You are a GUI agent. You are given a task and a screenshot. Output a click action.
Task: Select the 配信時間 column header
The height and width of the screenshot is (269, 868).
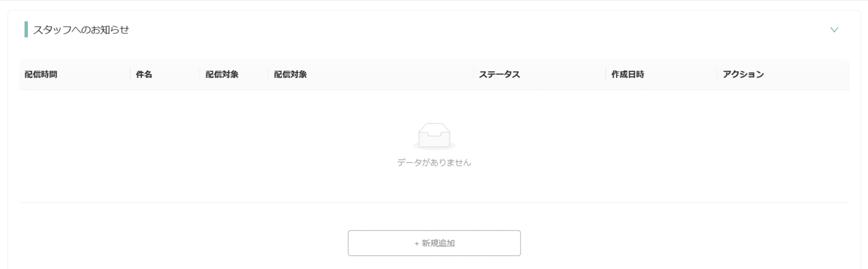pyautogui.click(x=41, y=75)
